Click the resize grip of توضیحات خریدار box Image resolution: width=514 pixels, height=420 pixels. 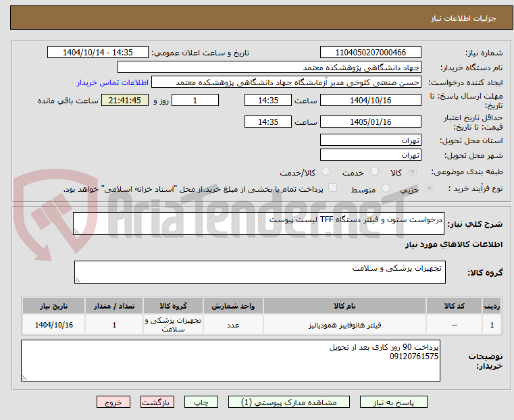click(x=24, y=377)
